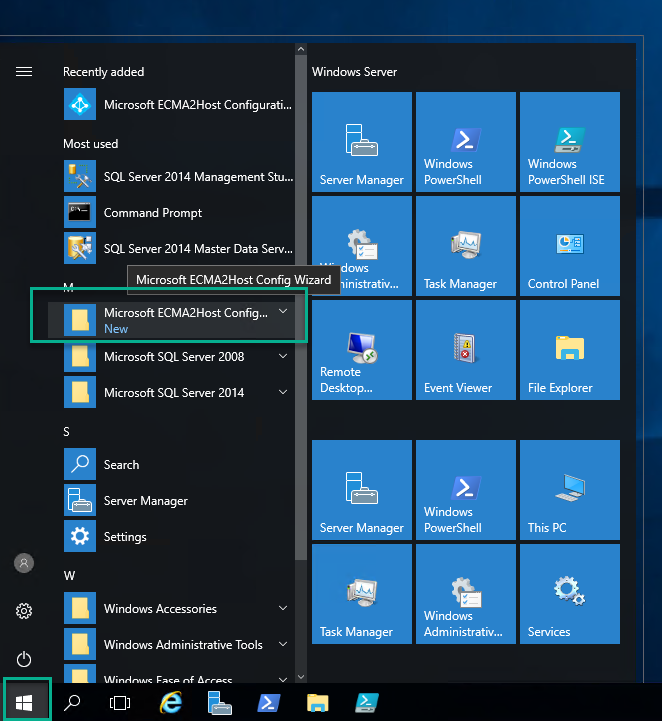Open the Remote Desktop tile
Image resolution: width=662 pixels, height=721 pixels.
coord(361,350)
